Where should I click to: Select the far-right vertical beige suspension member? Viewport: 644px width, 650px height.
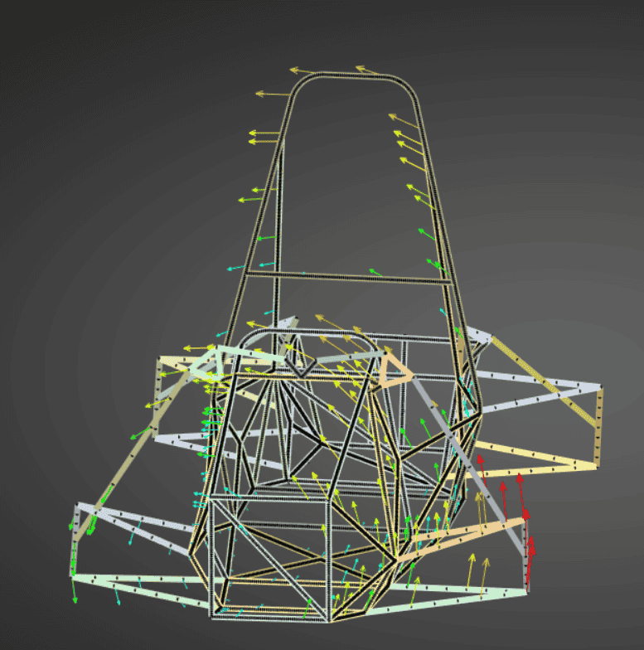pos(598,427)
